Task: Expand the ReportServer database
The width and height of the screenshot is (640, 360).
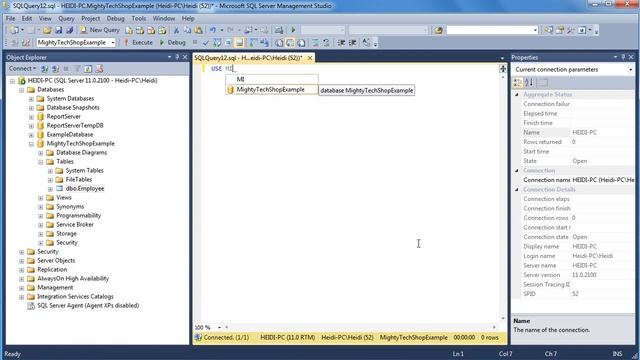Action: 31,117
